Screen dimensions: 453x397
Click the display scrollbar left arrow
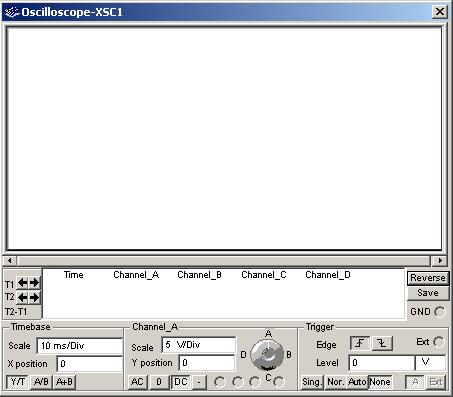pos(10,260)
